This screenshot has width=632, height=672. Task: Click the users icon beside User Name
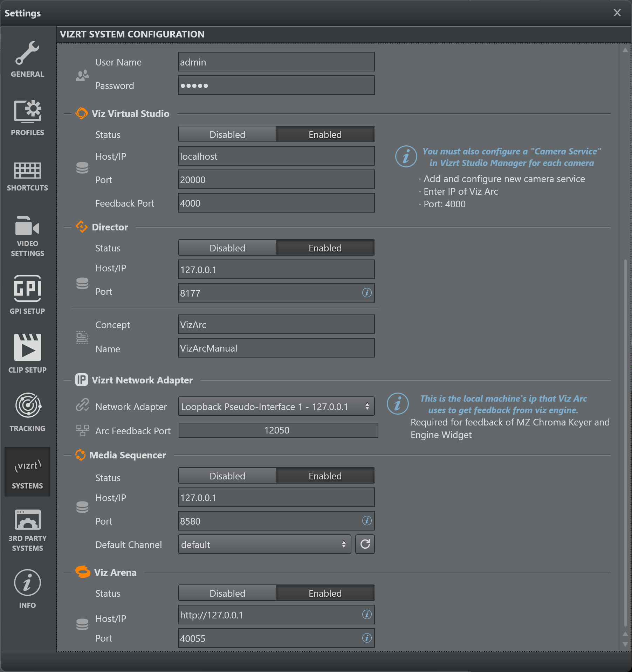coord(82,75)
